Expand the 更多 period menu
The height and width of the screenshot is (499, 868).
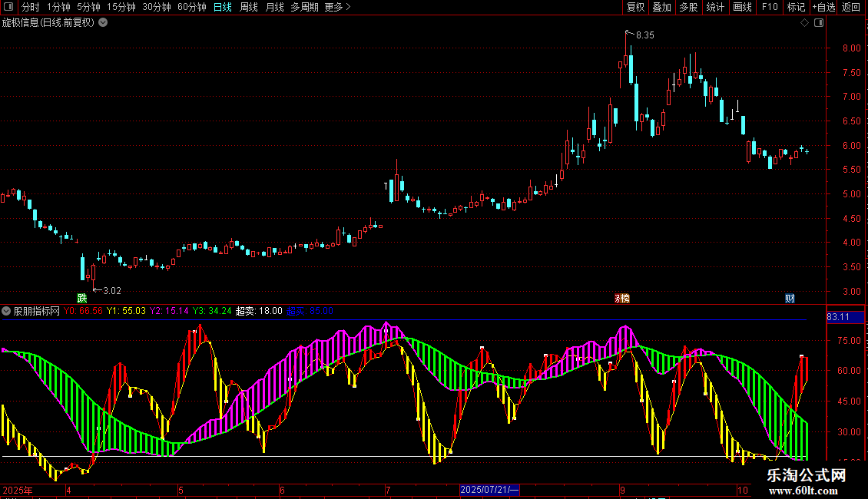pos(338,7)
